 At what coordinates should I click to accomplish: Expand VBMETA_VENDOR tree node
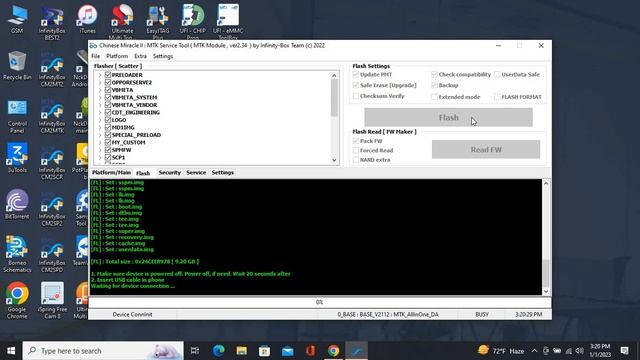pyautogui.click(x=100, y=105)
